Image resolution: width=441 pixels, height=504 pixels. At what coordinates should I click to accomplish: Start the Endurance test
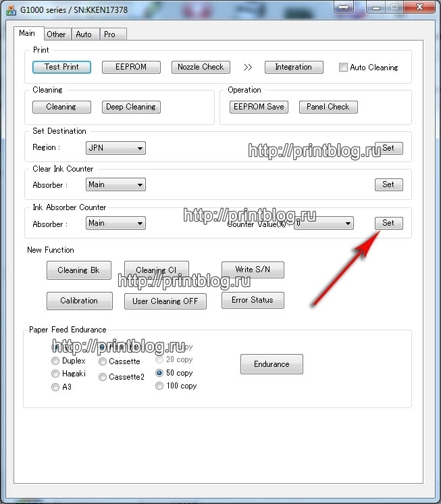[x=271, y=364]
